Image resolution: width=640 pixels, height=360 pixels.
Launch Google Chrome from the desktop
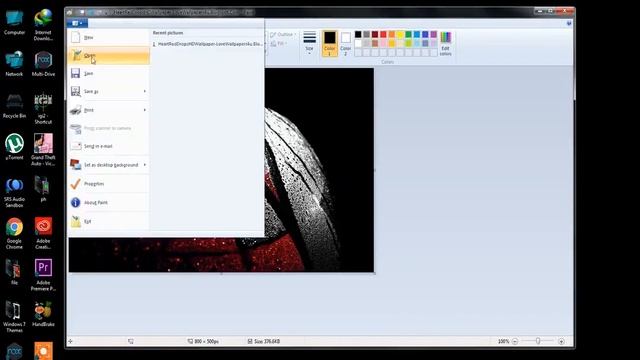click(x=14, y=233)
